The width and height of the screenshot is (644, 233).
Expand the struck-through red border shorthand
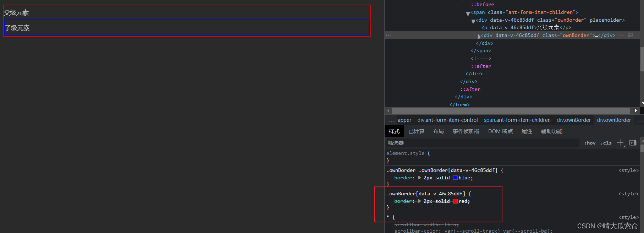point(419,201)
